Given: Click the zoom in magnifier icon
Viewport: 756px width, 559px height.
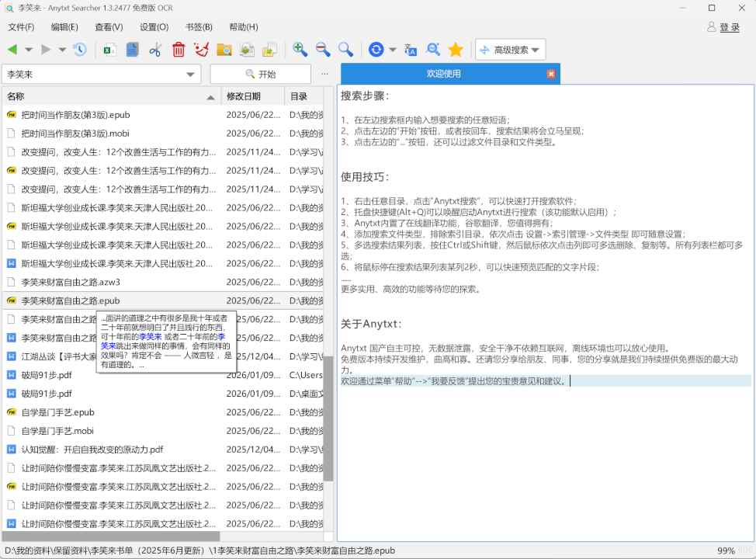Looking at the screenshot, I should coord(300,49).
